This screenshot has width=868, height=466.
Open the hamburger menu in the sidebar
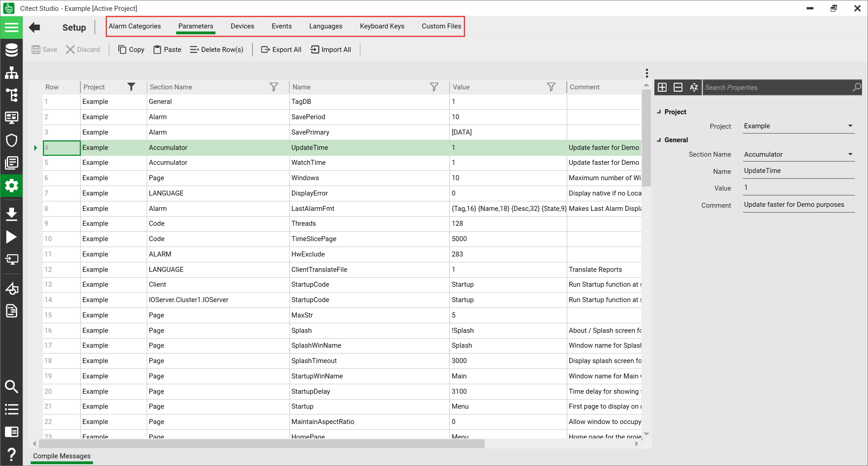coord(11,28)
